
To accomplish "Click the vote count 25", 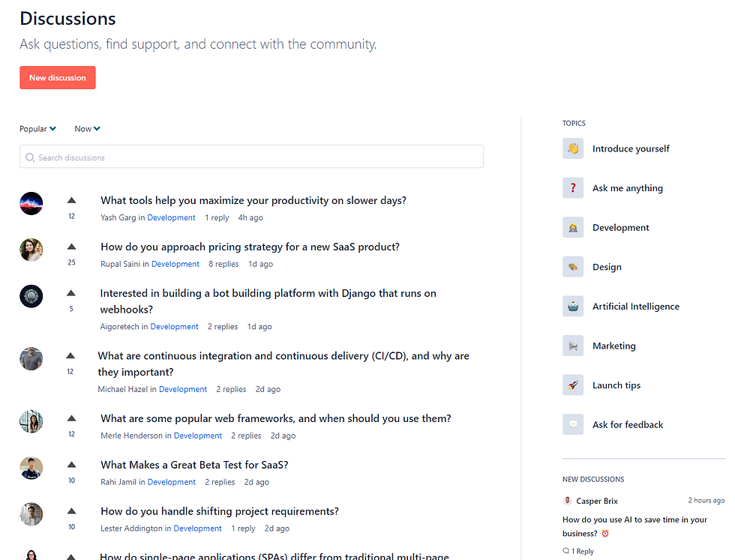I will click(x=71, y=262).
